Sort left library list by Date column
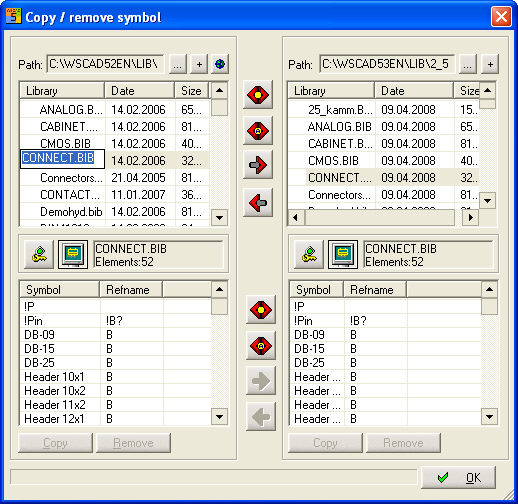 click(140, 91)
